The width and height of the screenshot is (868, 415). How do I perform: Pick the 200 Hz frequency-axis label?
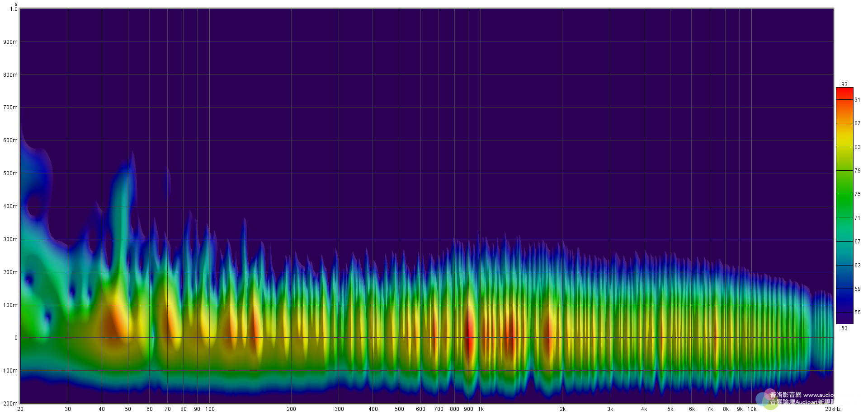point(292,409)
